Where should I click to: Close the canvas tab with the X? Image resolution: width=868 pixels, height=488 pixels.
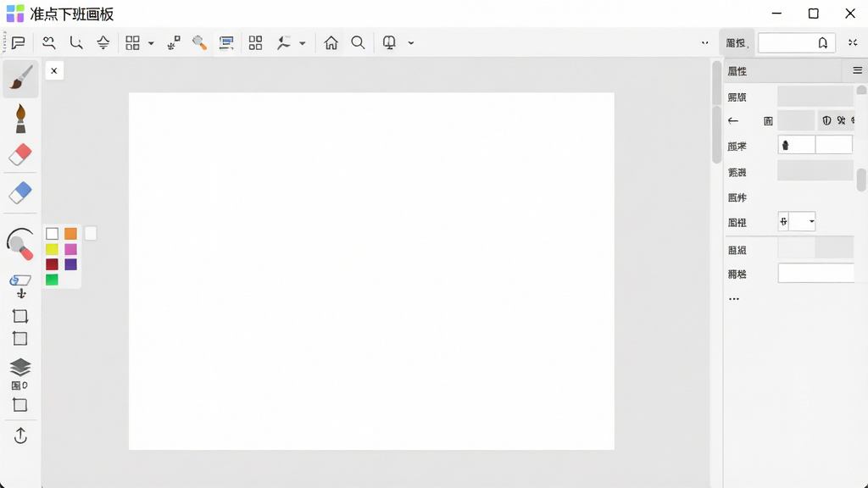[x=54, y=71]
